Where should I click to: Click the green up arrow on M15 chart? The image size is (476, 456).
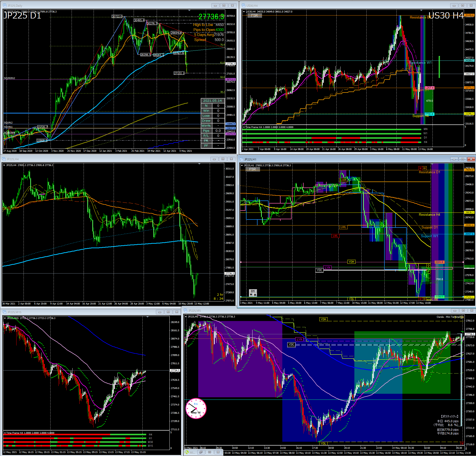coord(110,400)
